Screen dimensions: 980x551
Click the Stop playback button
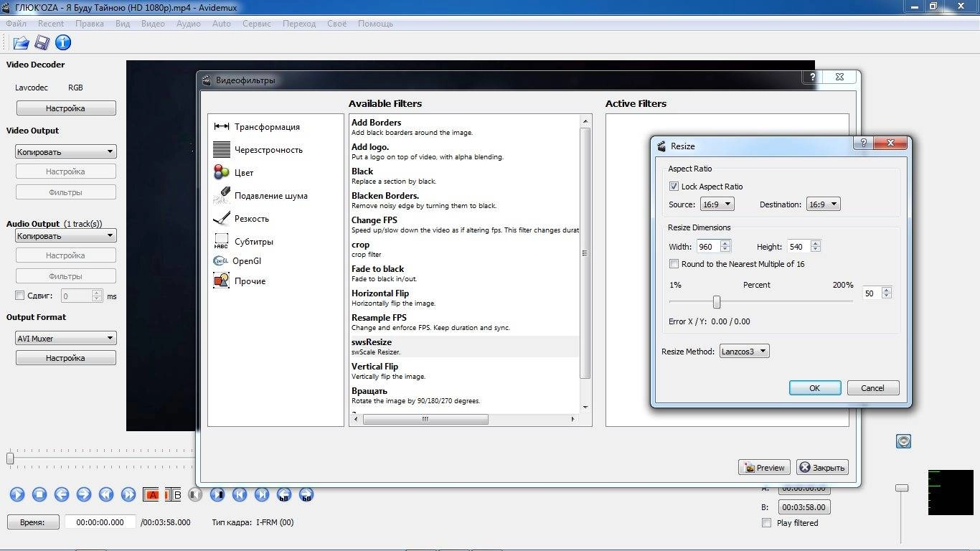click(39, 494)
